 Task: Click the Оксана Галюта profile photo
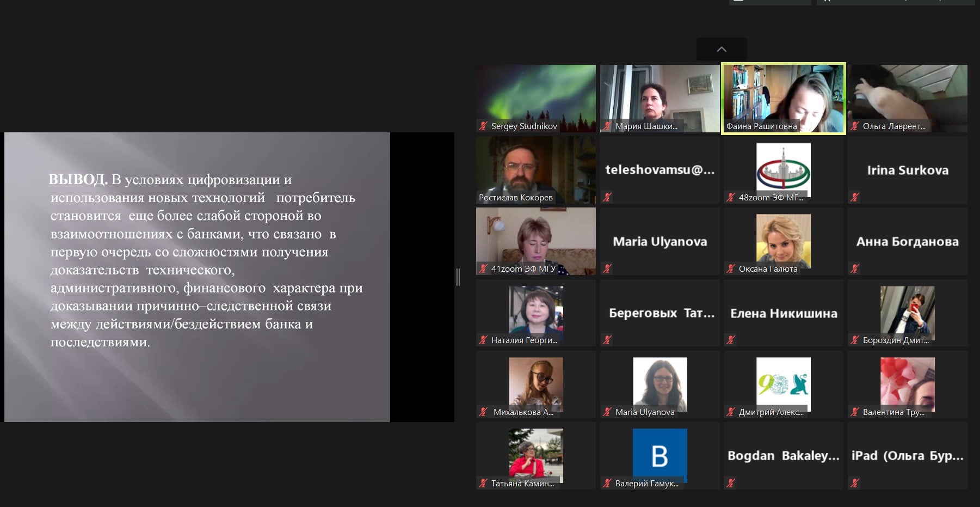(784, 241)
